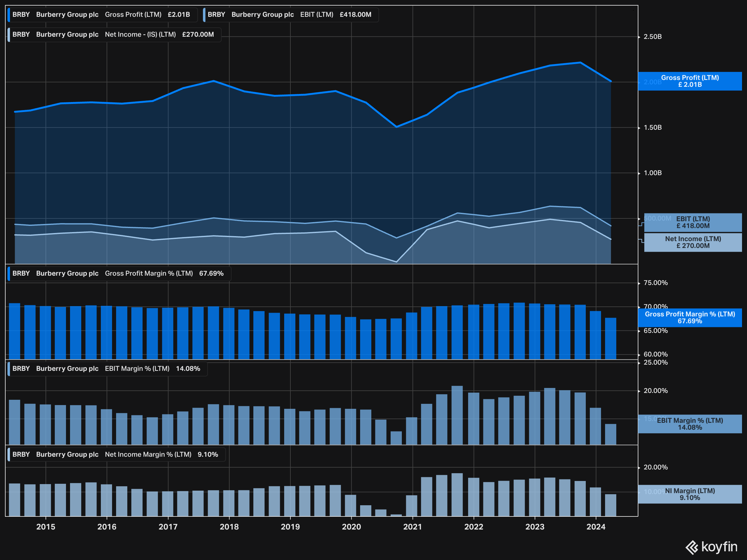Click the Gross Profit (LTM) £2.01B axis tag

pos(690,81)
